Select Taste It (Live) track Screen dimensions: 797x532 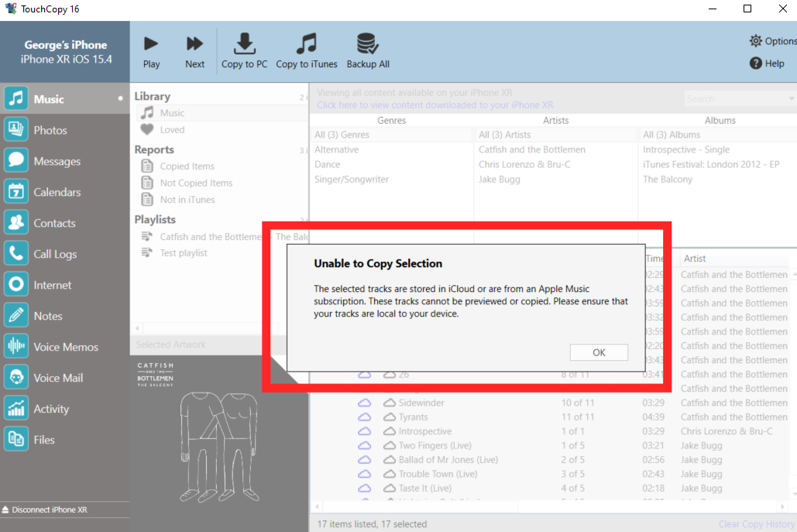click(x=425, y=488)
